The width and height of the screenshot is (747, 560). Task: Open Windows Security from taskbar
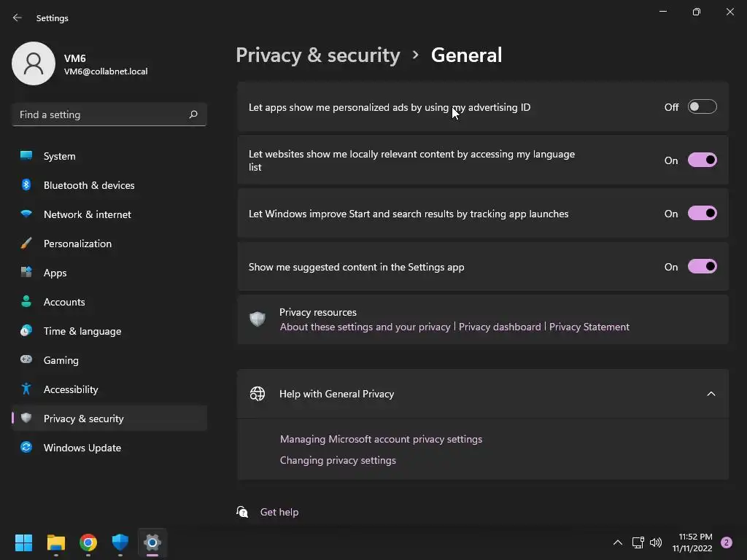[x=120, y=542]
